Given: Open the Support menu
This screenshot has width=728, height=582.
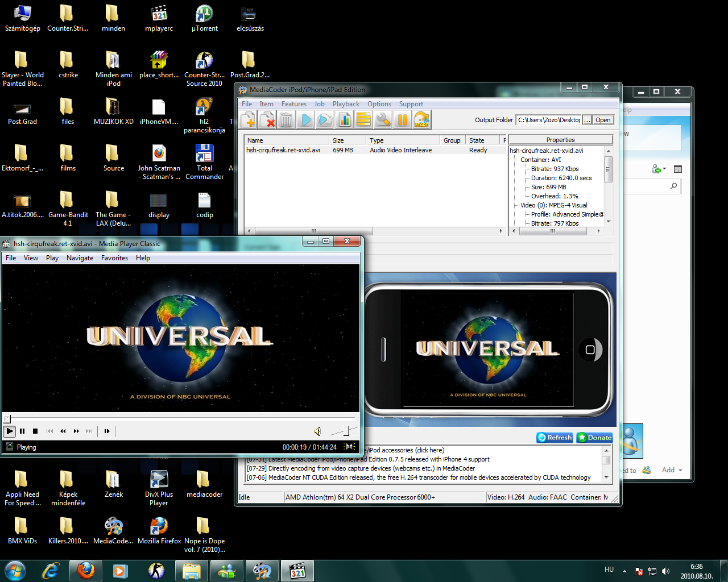Looking at the screenshot, I should tap(411, 104).
